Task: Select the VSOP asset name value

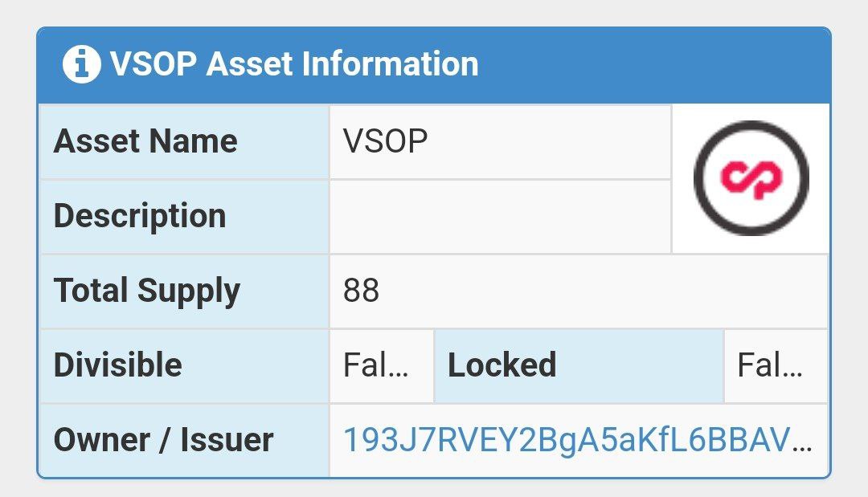Action: click(x=385, y=141)
